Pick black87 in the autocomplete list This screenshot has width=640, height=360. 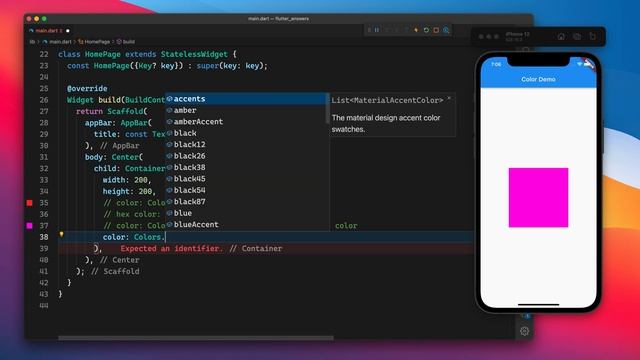tap(246, 202)
